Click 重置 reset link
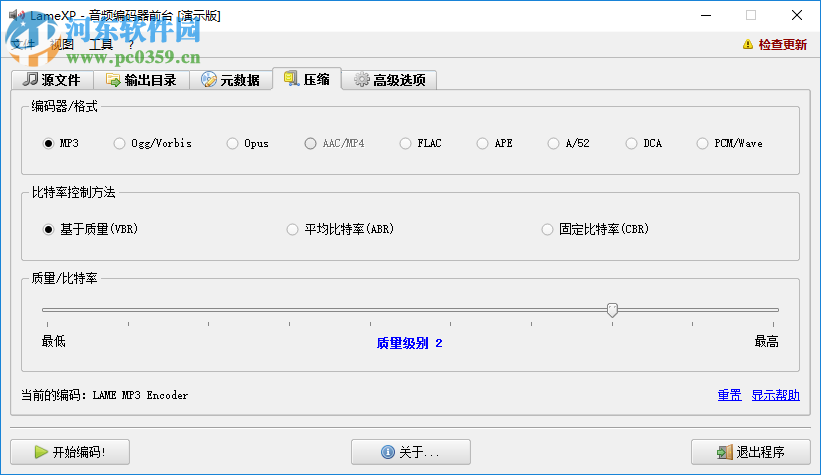 pyautogui.click(x=729, y=395)
